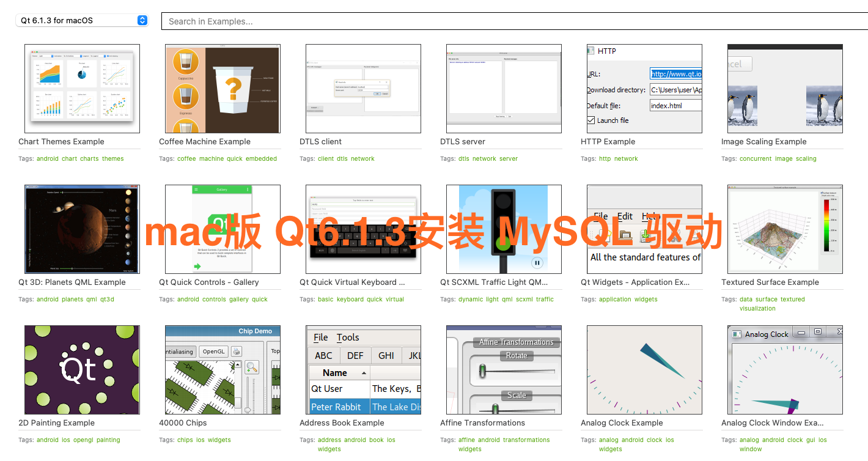This screenshot has height=461, width=868.
Task: Open the Coffee Machine Example
Action: 223,89
